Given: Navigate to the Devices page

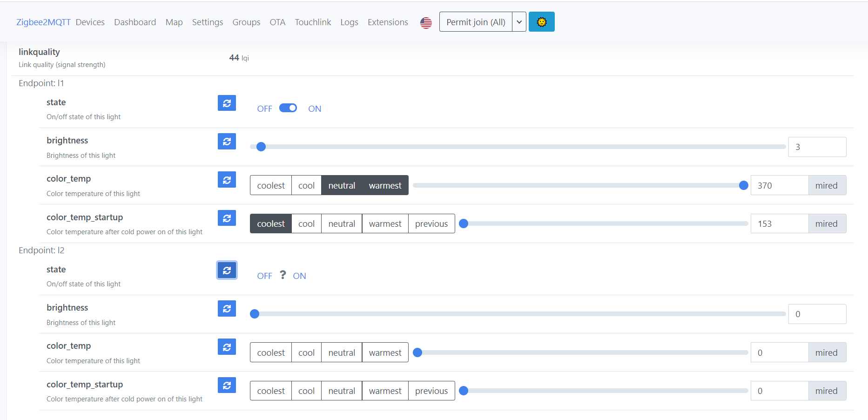Looking at the screenshot, I should tap(90, 21).
